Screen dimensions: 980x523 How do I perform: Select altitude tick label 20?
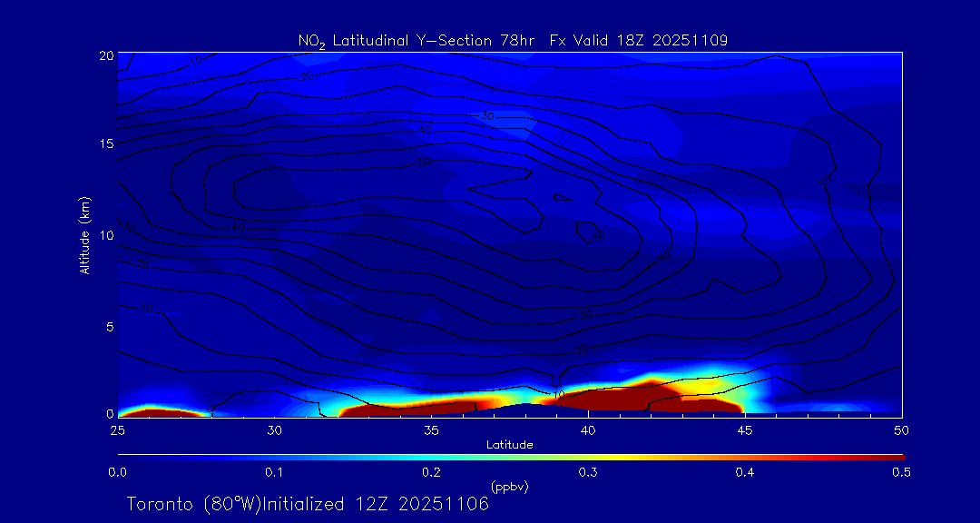coord(104,55)
